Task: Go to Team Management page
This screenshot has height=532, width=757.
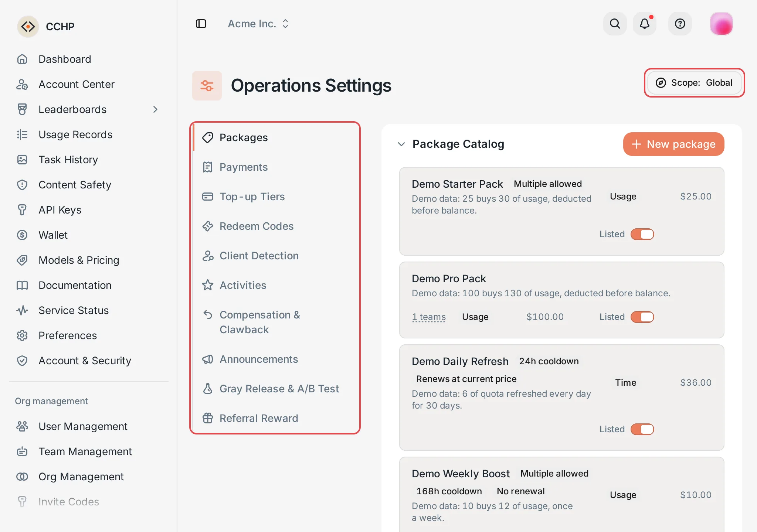Action: pos(89,451)
